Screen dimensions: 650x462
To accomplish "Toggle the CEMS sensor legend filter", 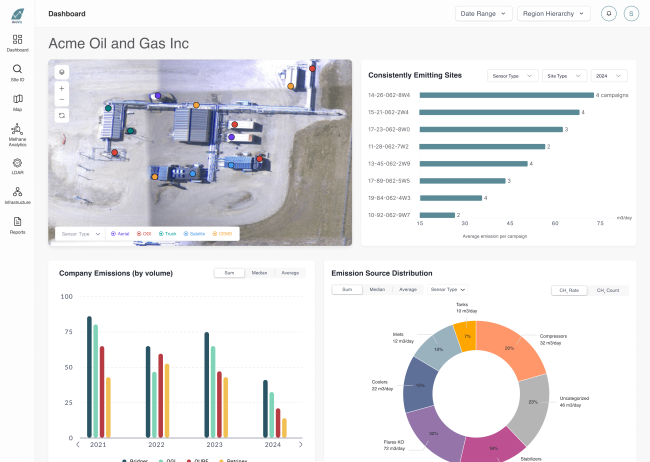I will (222, 234).
